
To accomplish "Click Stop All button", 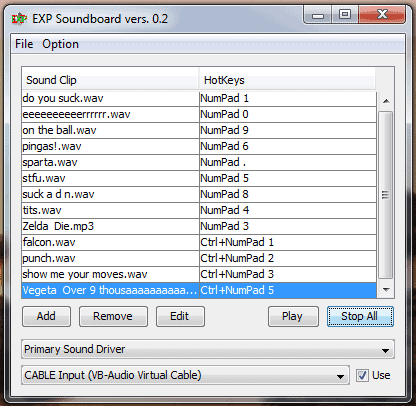I will [360, 316].
